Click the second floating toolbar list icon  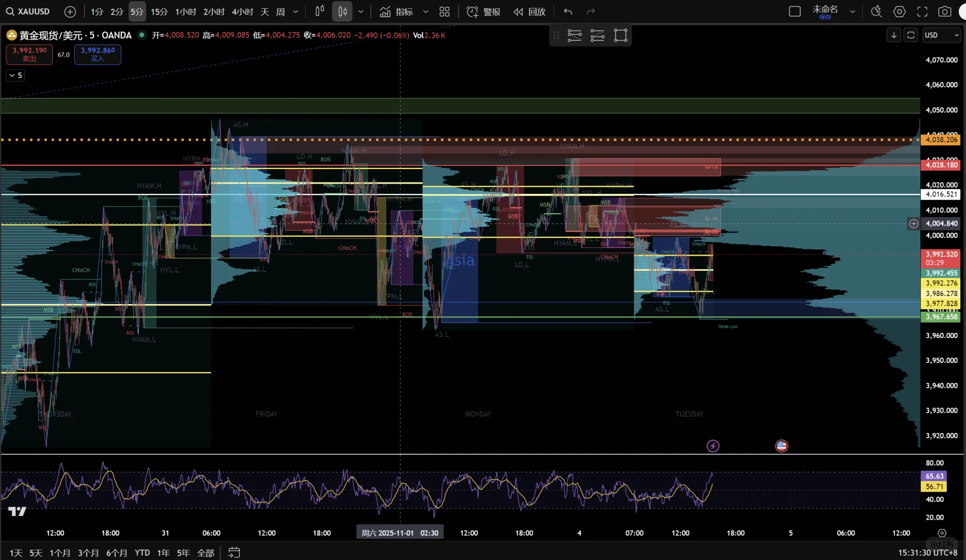(597, 35)
